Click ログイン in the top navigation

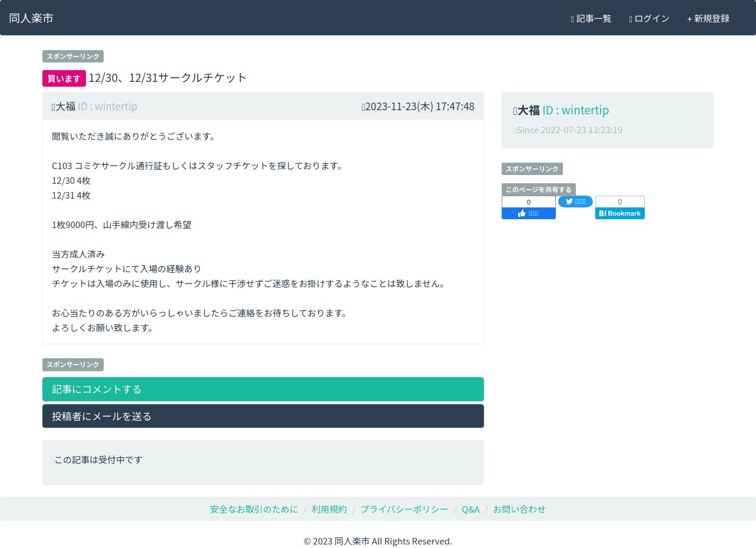[x=649, y=19]
